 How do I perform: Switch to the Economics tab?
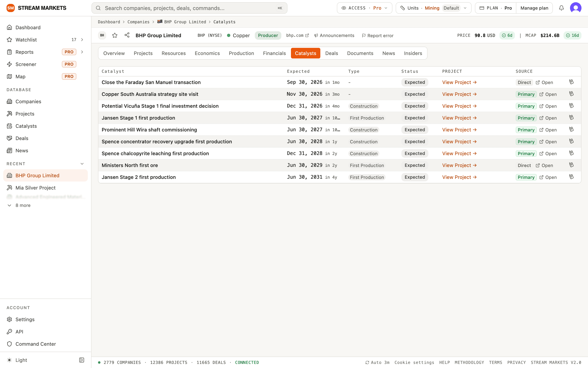point(207,53)
